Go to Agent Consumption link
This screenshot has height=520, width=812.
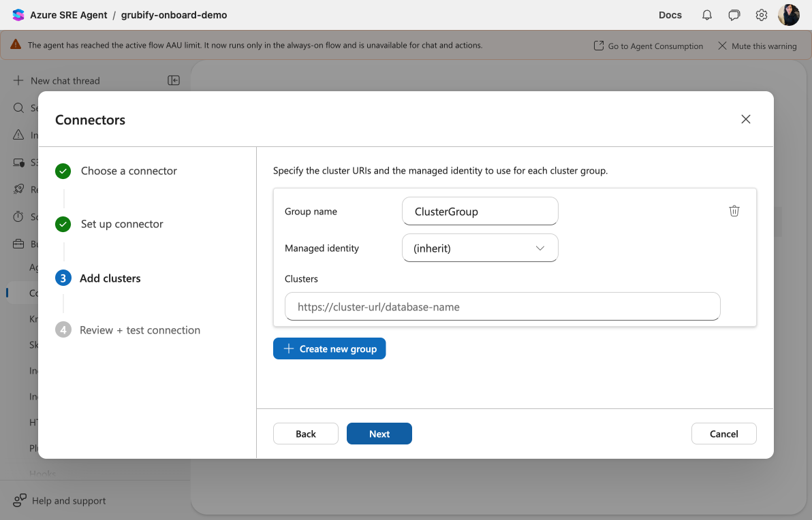tap(649, 46)
